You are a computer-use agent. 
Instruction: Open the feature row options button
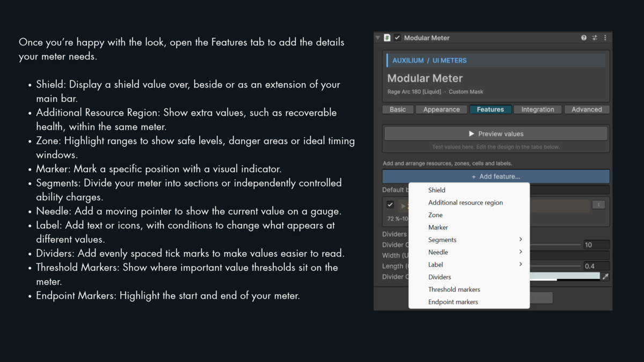[598, 205]
